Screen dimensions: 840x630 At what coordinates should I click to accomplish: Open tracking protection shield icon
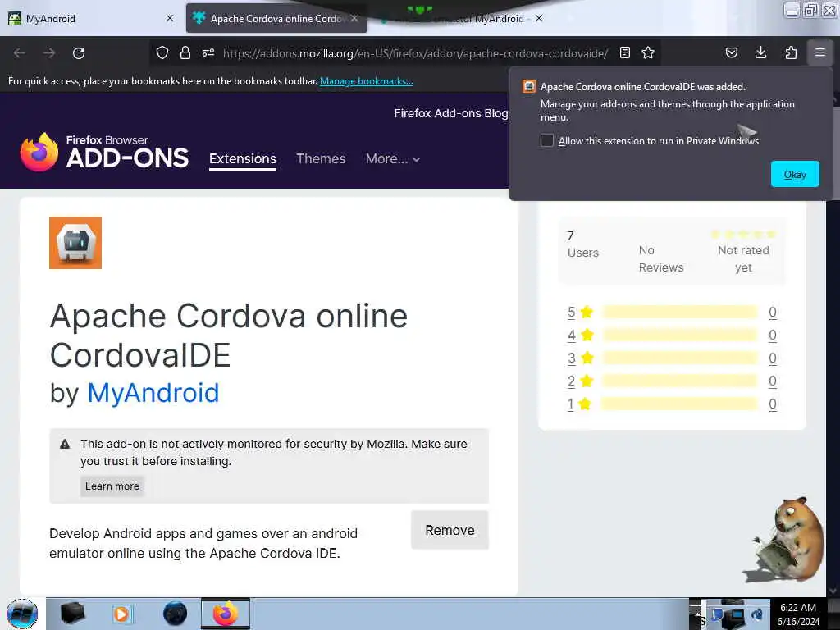point(162,52)
